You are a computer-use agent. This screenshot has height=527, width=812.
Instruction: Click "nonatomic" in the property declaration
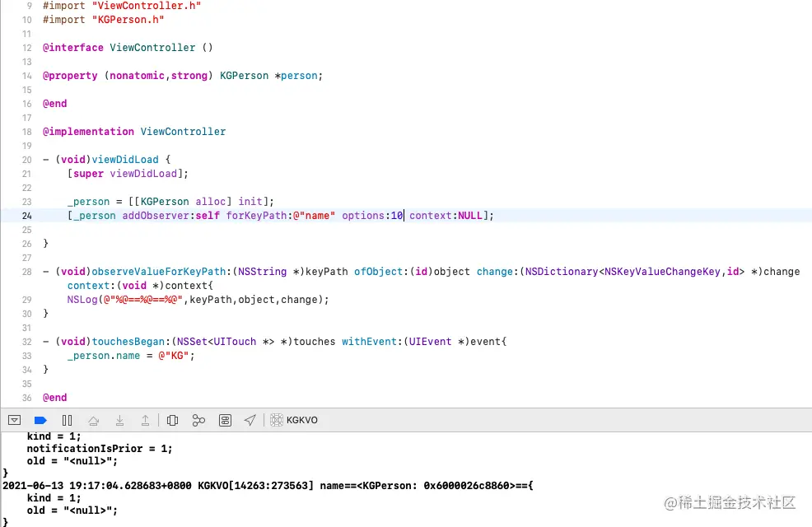tap(137, 76)
